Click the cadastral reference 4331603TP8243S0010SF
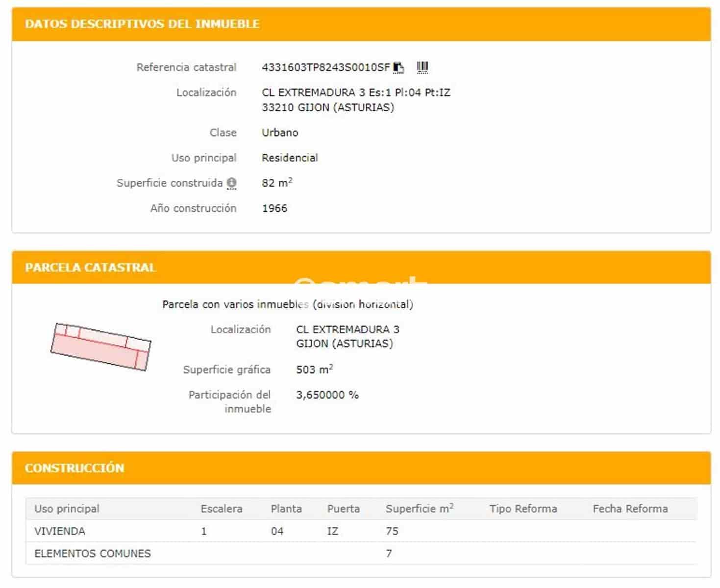The image size is (720, 588). coord(325,67)
